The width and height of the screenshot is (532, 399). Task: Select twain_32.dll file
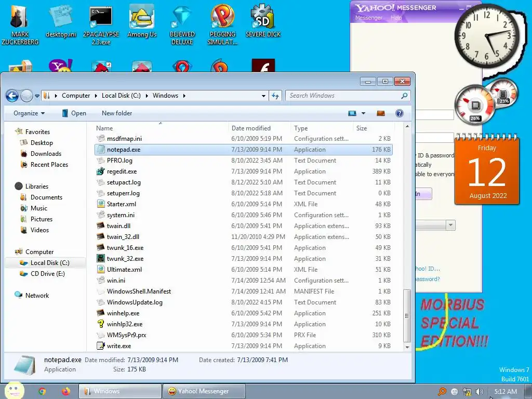[123, 237]
